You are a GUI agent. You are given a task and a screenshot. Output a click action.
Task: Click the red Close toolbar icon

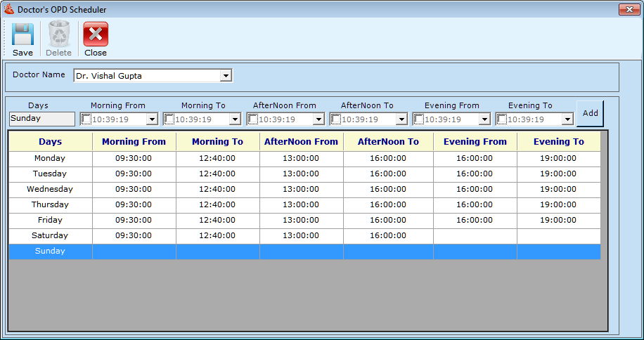tap(96, 34)
